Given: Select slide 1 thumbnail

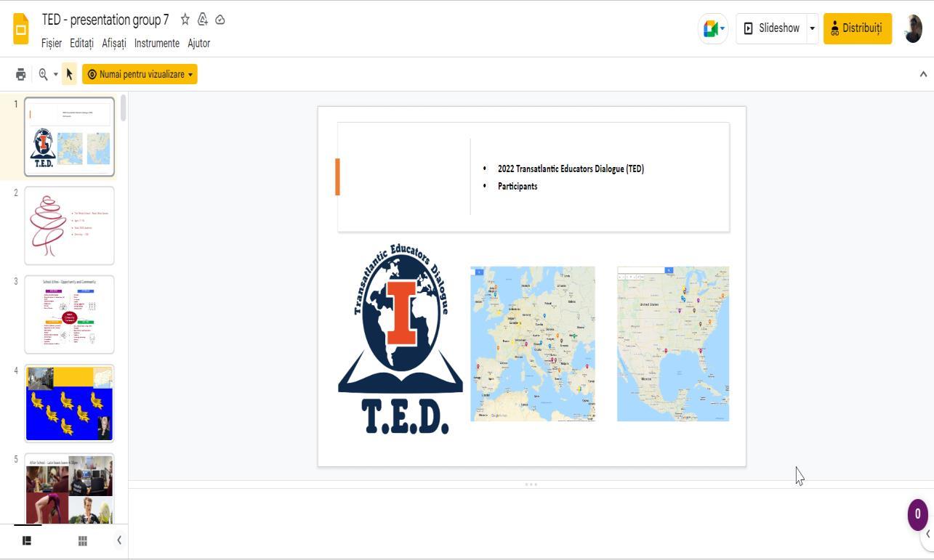Looking at the screenshot, I should (69, 137).
